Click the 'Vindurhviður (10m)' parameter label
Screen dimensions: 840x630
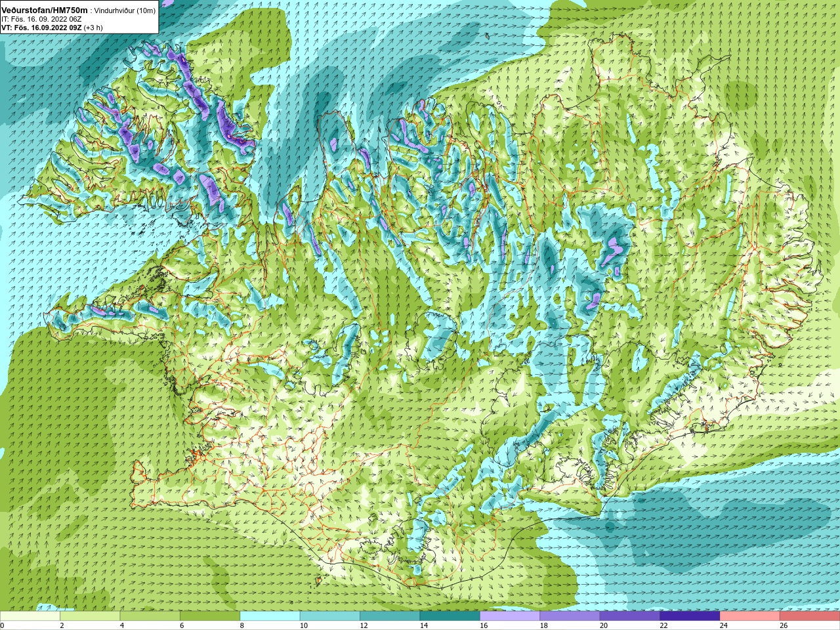tap(125, 10)
